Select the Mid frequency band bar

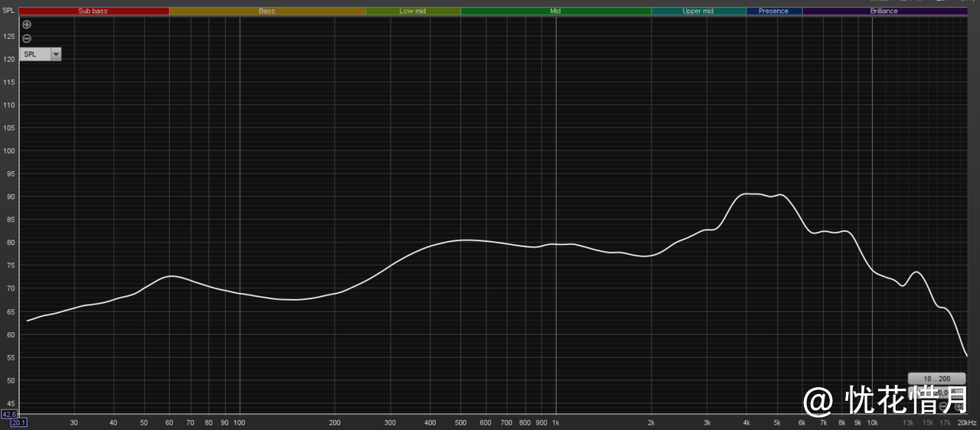[555, 11]
